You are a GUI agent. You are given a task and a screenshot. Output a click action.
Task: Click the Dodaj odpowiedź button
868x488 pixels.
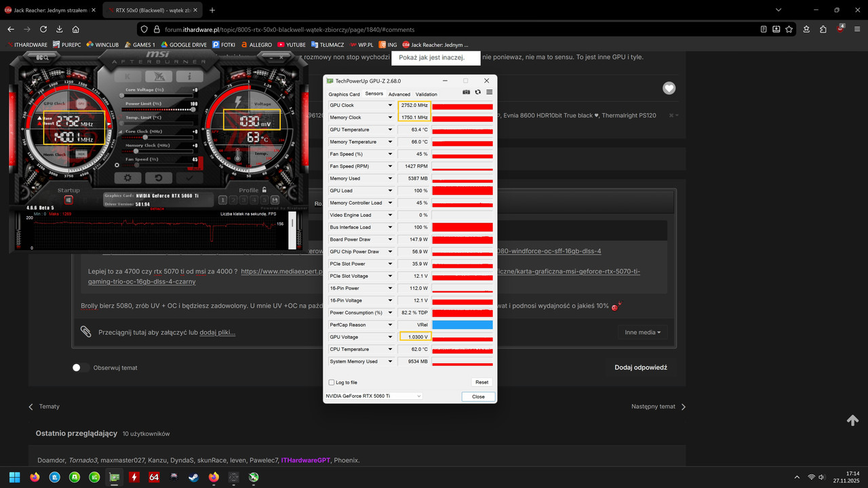[641, 367]
